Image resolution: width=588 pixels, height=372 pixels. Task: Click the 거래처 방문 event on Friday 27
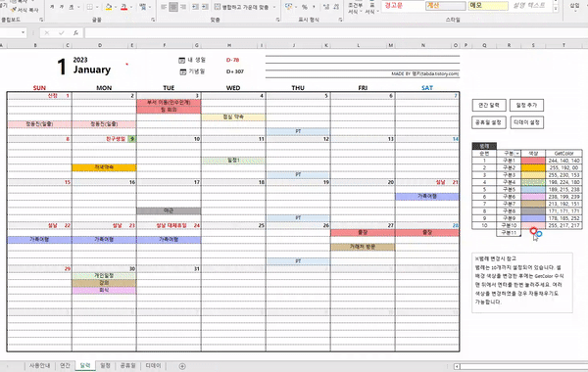click(x=363, y=247)
